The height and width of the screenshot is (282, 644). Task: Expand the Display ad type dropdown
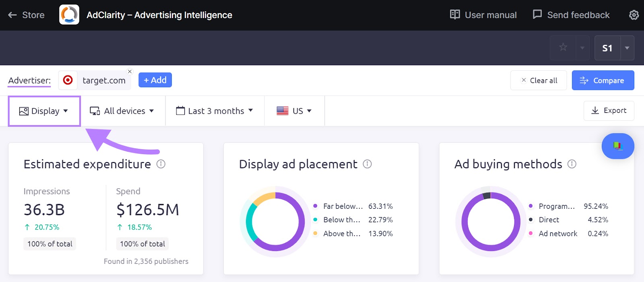(x=44, y=111)
